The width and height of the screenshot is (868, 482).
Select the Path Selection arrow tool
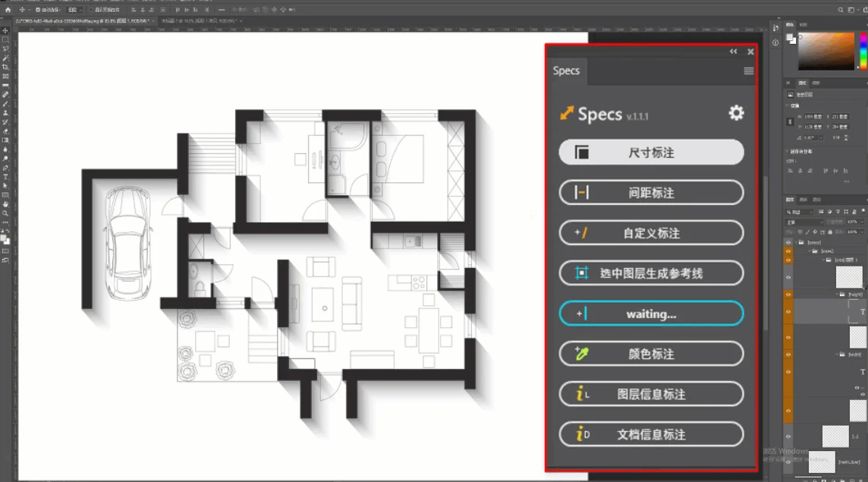point(5,186)
